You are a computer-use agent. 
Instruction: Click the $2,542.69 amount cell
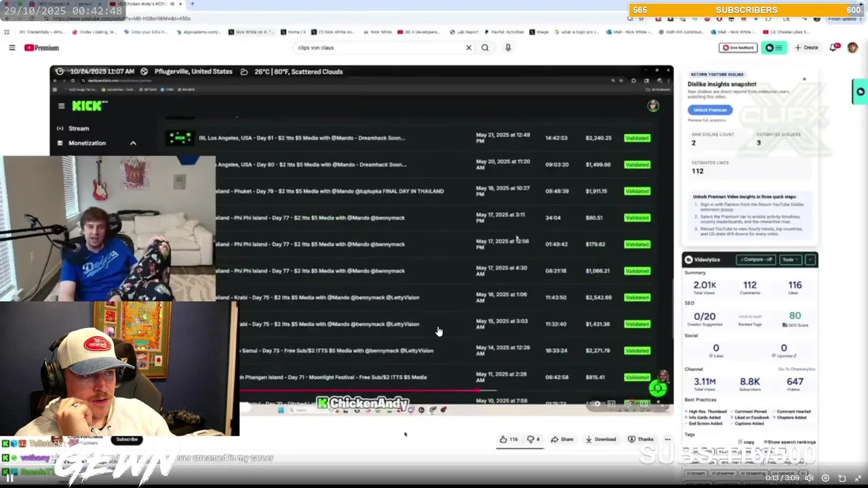[598, 298]
